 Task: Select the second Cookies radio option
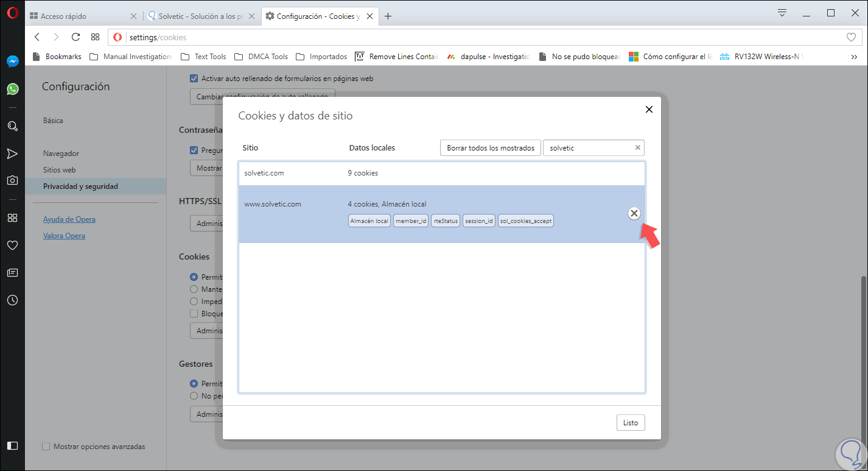pos(194,289)
